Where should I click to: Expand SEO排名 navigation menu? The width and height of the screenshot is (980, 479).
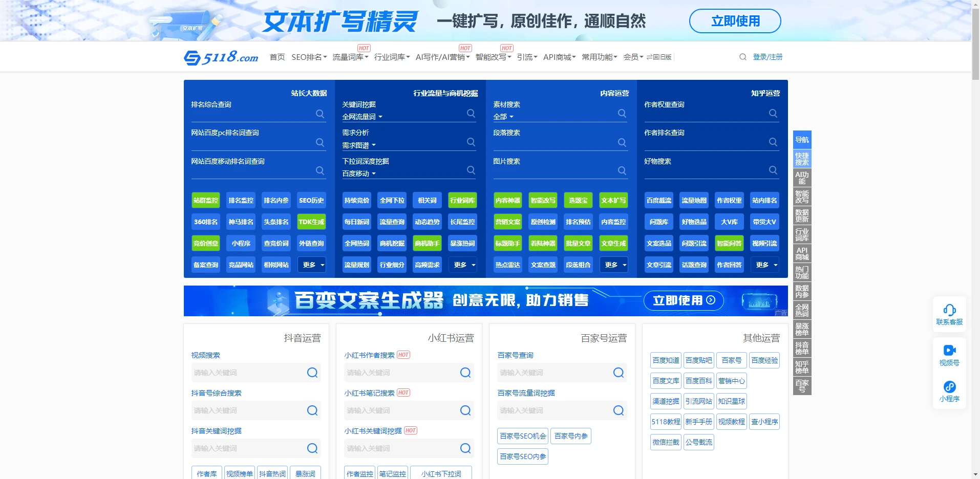(309, 57)
